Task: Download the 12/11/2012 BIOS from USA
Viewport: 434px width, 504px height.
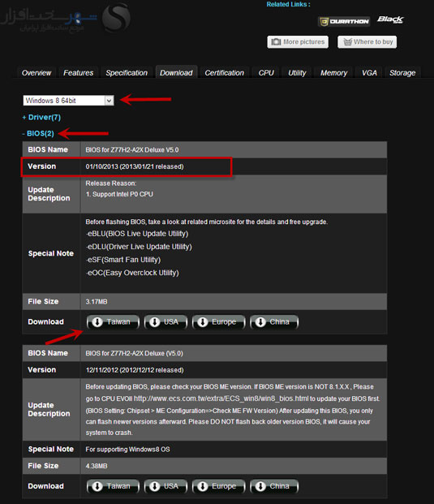Action: (165, 486)
